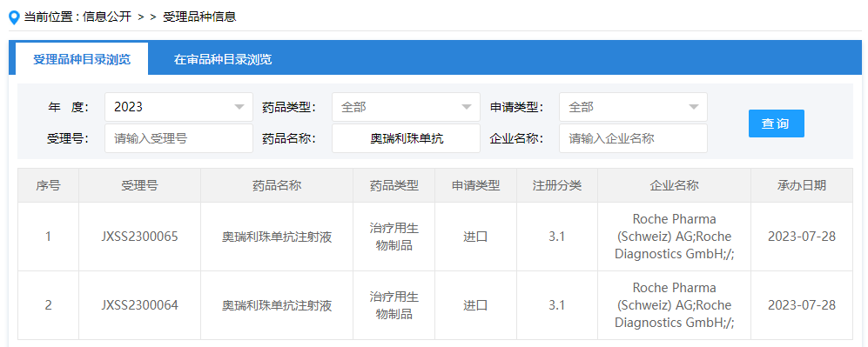Click second row's Roche Pharma company cell

pyautogui.click(x=674, y=305)
